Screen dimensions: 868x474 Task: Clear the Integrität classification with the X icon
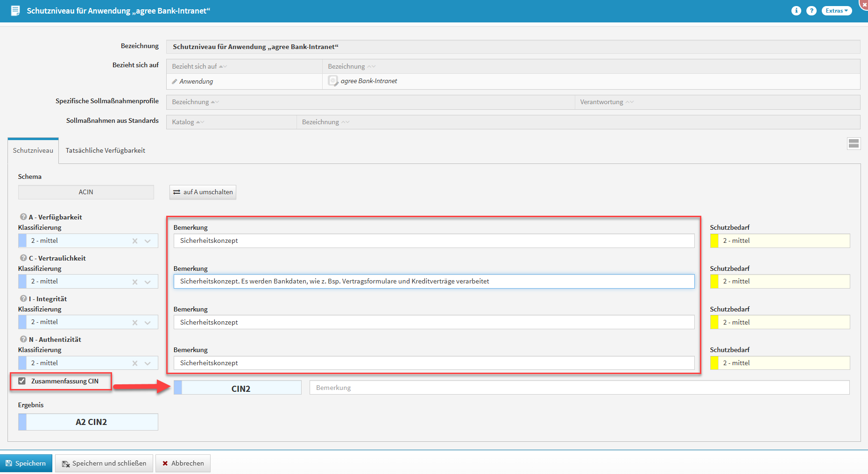[x=135, y=322]
